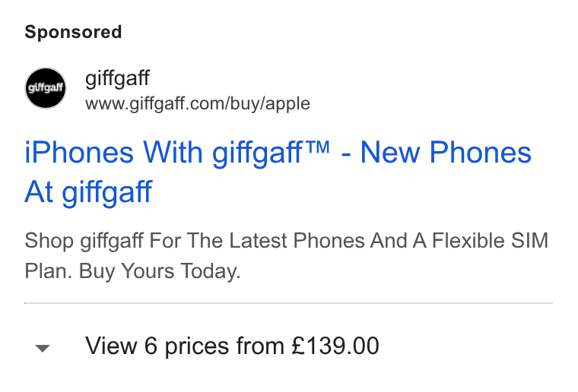Screen dimensions: 578x392
Task: Open the 'iPhones With giffgaff™ - New Phones' headline
Action: (x=278, y=153)
